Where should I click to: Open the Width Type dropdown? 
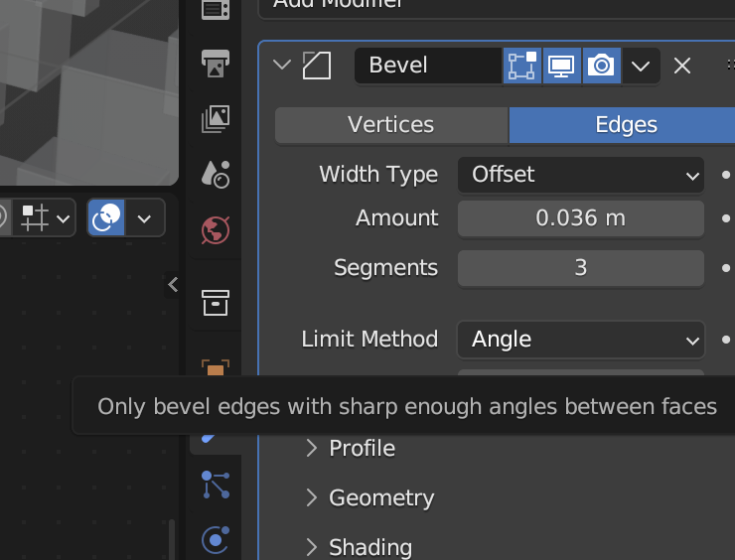pyautogui.click(x=581, y=175)
